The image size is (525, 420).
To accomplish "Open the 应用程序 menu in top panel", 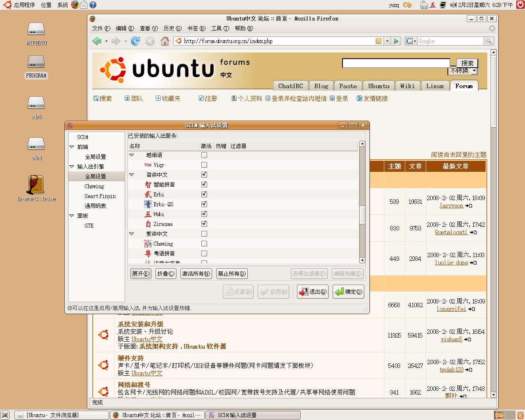I will coord(24,5).
